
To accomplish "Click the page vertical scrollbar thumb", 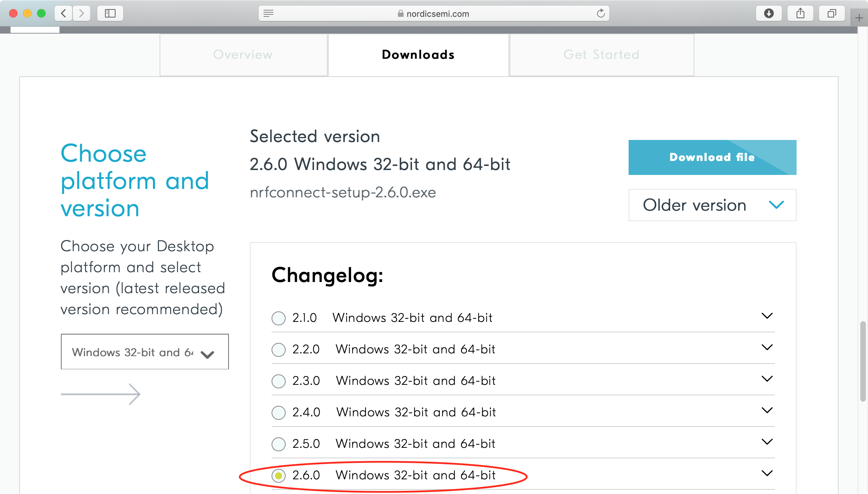I will click(x=863, y=361).
